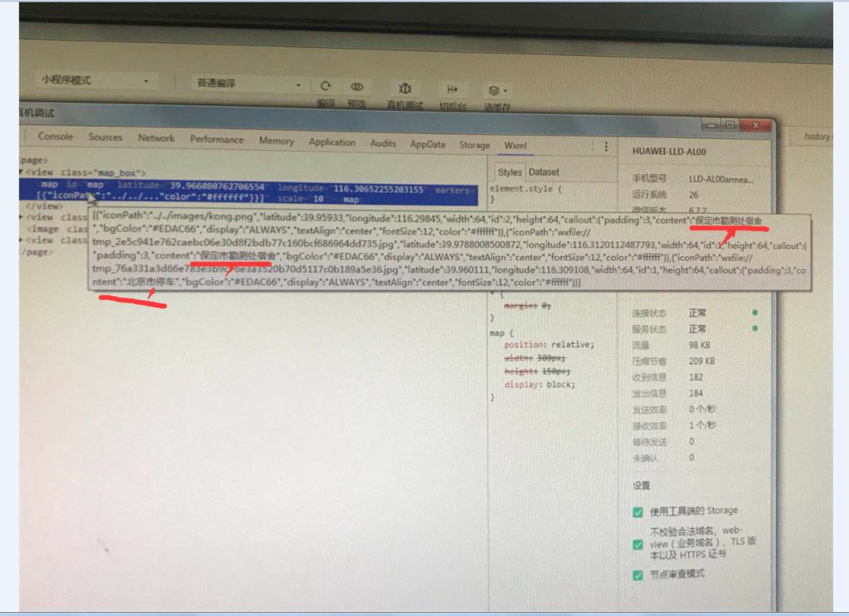This screenshot has width=849, height=616.
Task: Switch to the Sources tab
Action: pos(105,137)
